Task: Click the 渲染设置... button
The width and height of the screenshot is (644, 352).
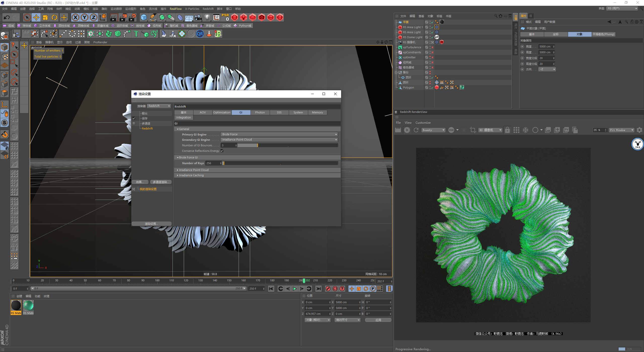Action: (151, 224)
